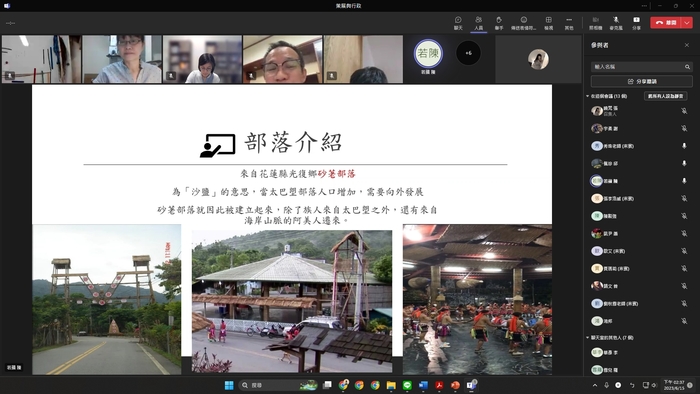Image resolution: width=700 pixels, height=394 pixels.
Task: Click the round profile photo tile of the woman
Action: (x=538, y=59)
